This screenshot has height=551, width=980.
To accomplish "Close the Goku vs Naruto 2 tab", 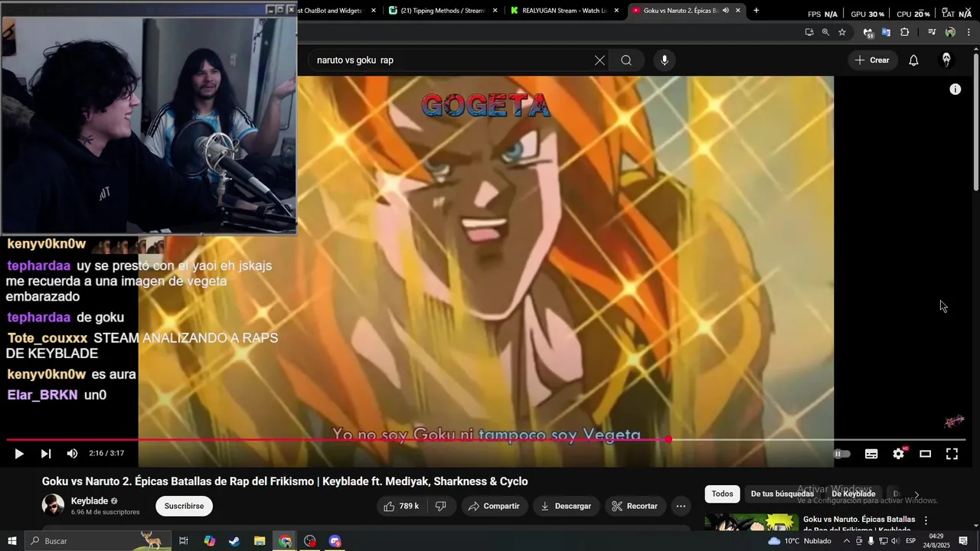I will 738,11.
